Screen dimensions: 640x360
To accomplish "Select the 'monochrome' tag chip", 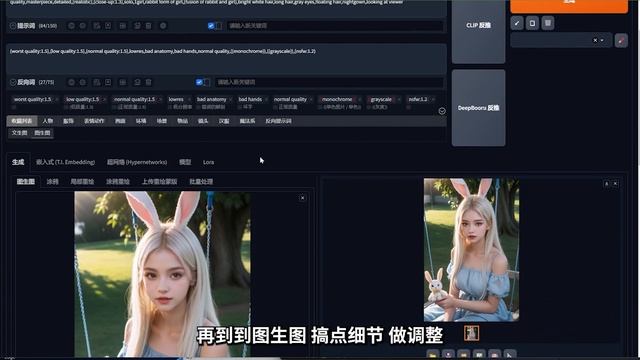I will point(337,99).
